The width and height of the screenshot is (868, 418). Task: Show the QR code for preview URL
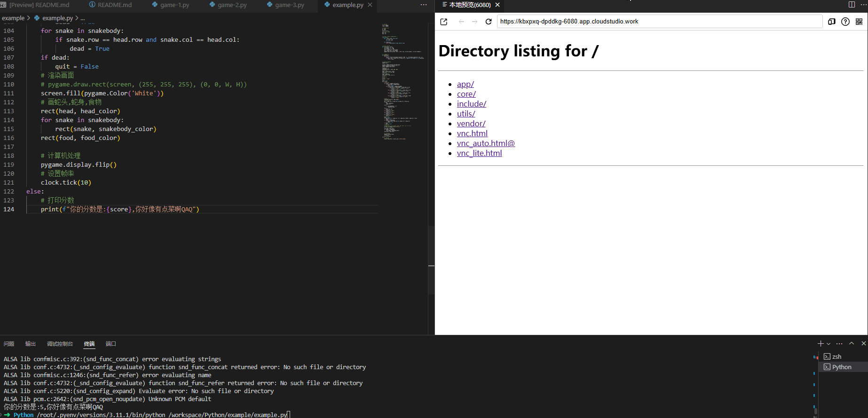tap(859, 22)
